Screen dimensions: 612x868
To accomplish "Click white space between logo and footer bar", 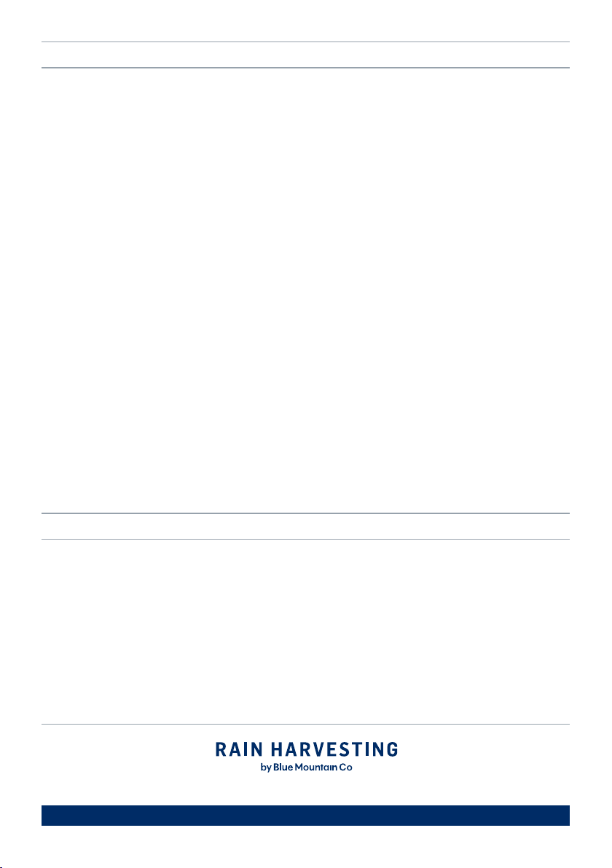I will (x=305, y=789).
